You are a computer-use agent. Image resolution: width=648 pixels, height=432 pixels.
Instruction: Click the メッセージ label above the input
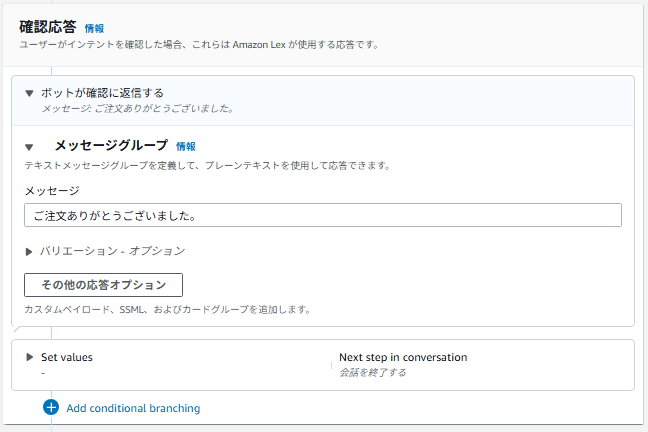coord(52,190)
